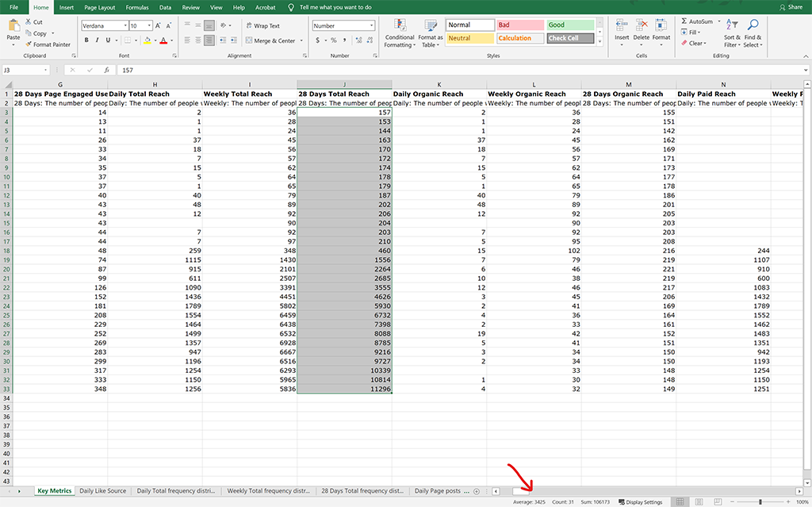Viewport: 812px width, 507px height.
Task: Open Format as Table gallery
Action: (x=431, y=33)
